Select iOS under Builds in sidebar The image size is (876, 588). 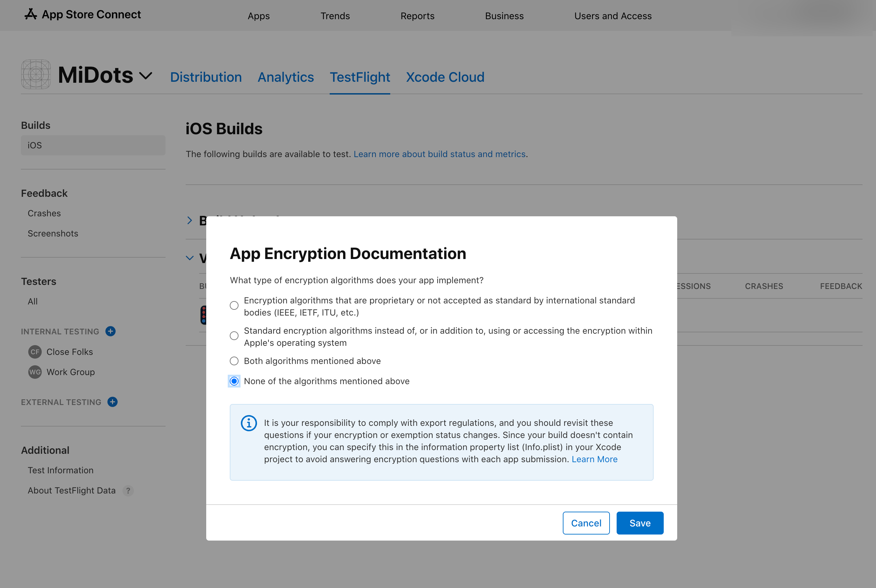93,145
